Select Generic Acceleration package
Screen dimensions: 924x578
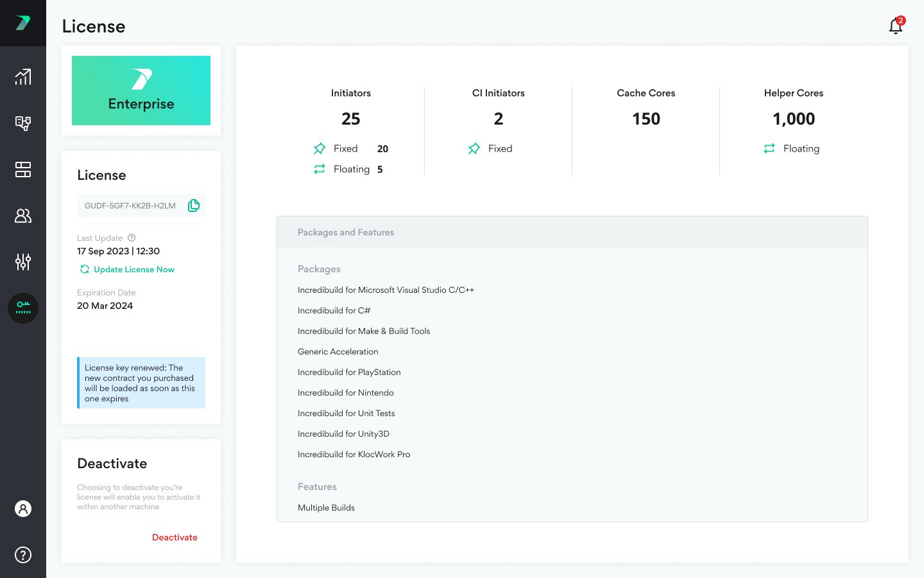click(338, 352)
